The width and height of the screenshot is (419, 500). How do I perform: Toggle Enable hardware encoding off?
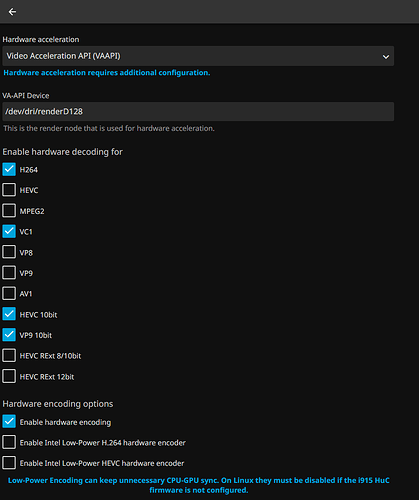9,422
